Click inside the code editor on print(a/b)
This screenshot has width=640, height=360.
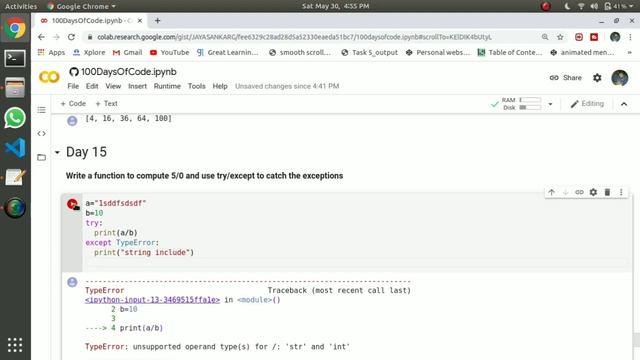[116, 233]
